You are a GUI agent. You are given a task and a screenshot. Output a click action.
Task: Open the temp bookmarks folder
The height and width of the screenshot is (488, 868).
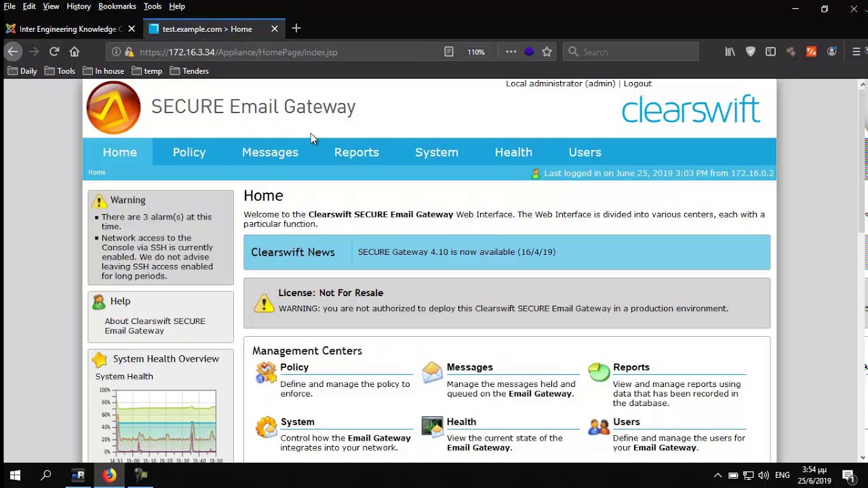tap(147, 70)
